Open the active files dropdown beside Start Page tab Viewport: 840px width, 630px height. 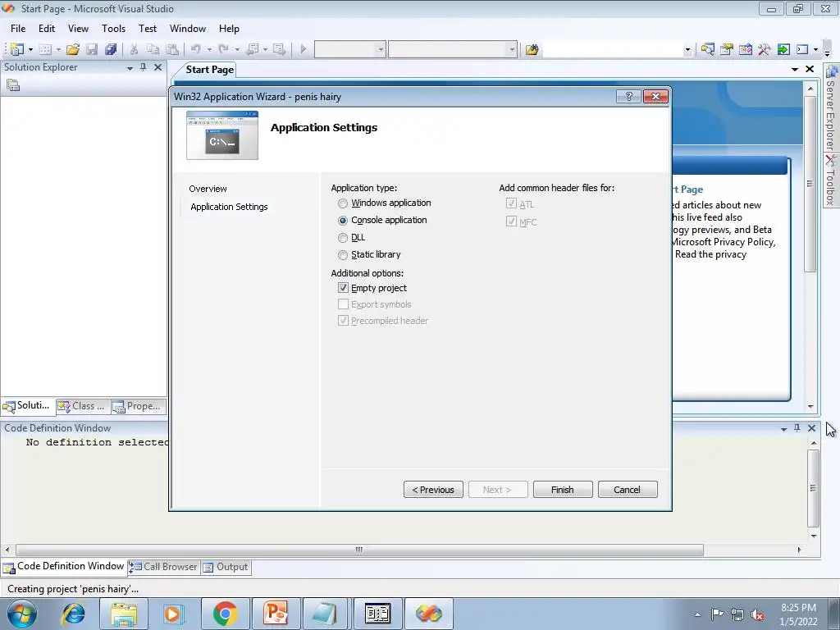[794, 69]
